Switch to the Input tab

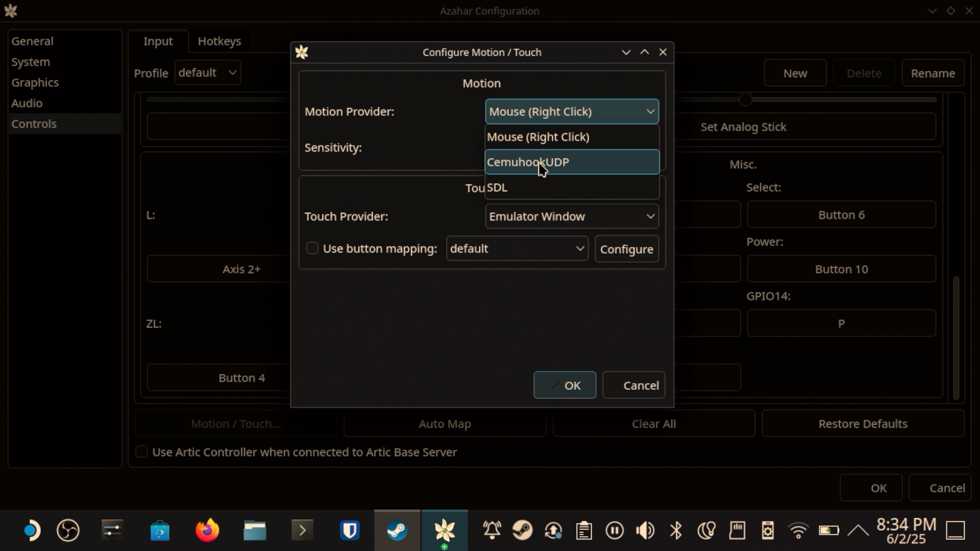point(158,41)
